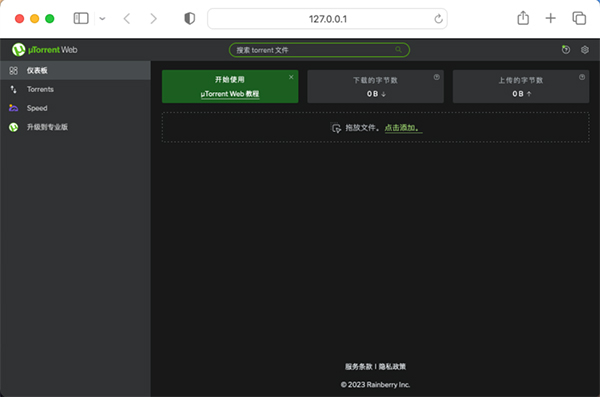The width and height of the screenshot is (600, 397).
Task: Open the 仪表板 dashboard sidebar item
Action: click(75, 70)
